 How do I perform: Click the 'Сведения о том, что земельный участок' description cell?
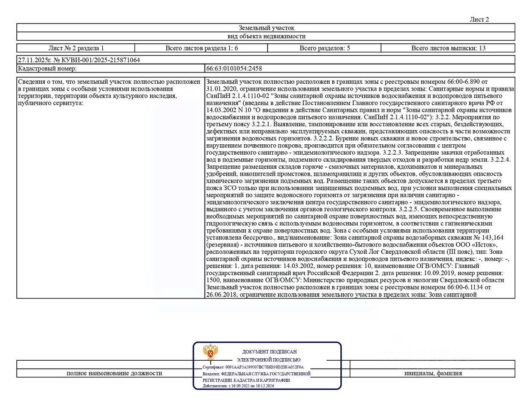tap(111, 187)
